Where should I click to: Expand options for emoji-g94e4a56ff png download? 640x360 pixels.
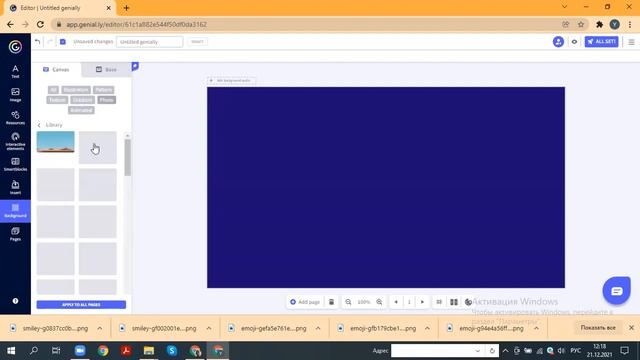(x=536, y=328)
